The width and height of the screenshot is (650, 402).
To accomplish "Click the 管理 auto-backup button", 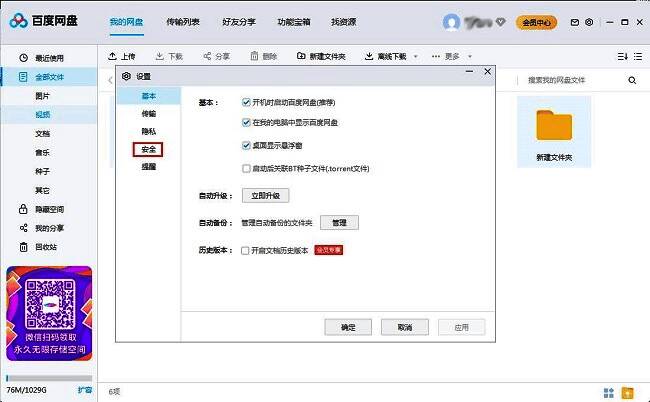I will pyautogui.click(x=339, y=223).
